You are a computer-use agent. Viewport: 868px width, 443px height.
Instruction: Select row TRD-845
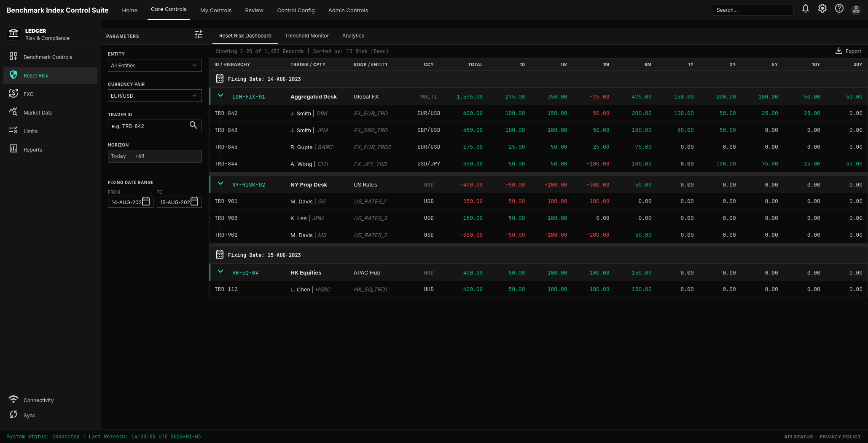pos(538,147)
